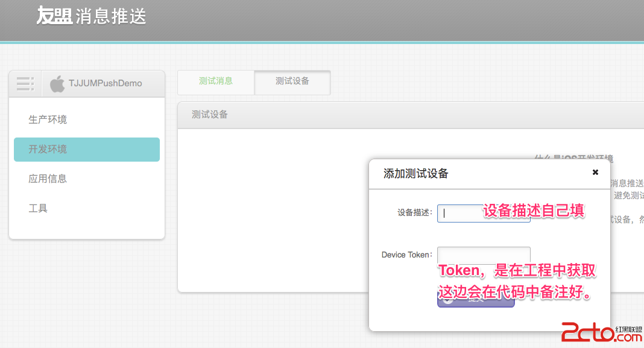Open the hamburger list menu icon
Screen dimensions: 644x348
pyautogui.click(x=25, y=83)
